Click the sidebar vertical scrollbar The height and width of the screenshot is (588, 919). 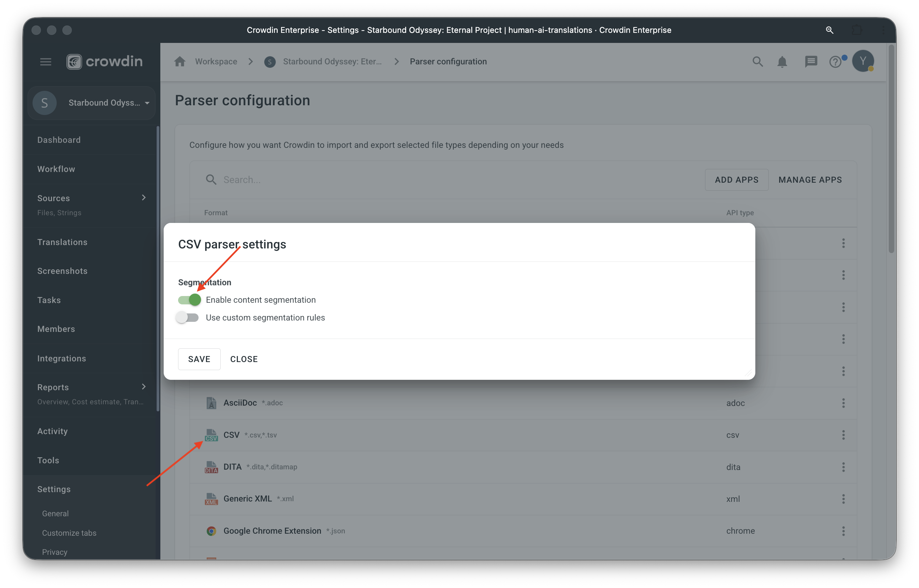coord(157,269)
